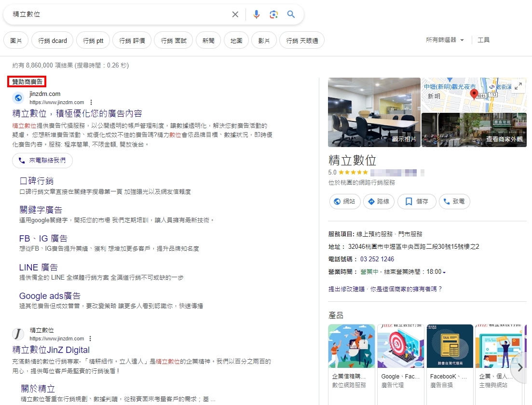
Task: Open the 所有篩選器 dropdown
Action: point(445,40)
